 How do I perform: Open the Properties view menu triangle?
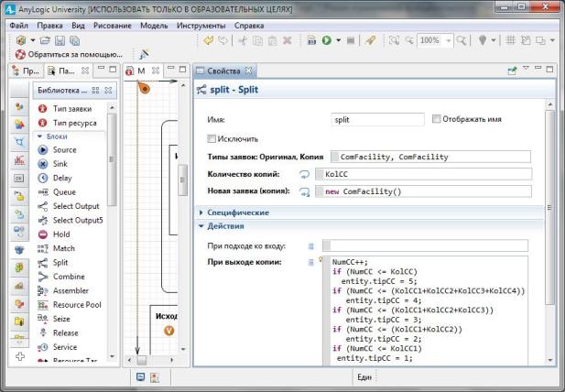point(526,69)
